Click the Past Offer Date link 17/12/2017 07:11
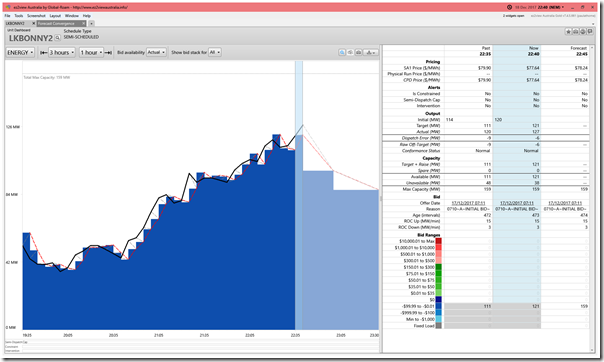The image size is (604, 362). click(468, 203)
